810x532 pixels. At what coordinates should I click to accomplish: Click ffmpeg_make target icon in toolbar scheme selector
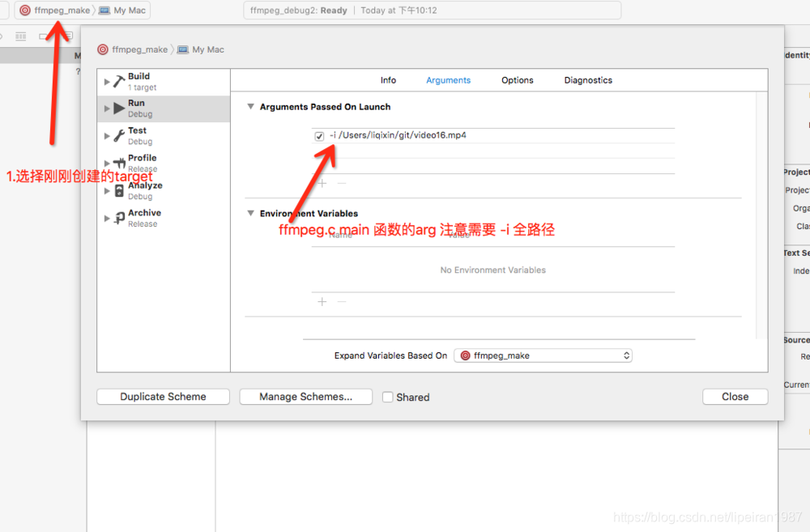(x=25, y=11)
